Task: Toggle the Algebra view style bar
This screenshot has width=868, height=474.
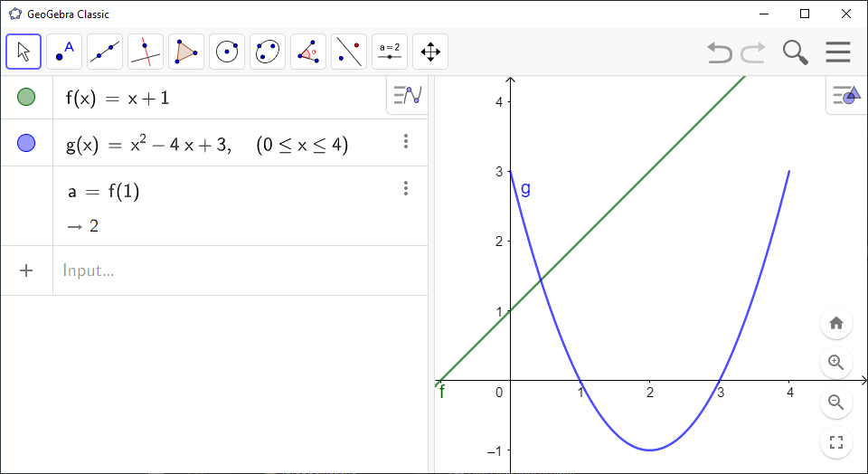Action: (407, 94)
